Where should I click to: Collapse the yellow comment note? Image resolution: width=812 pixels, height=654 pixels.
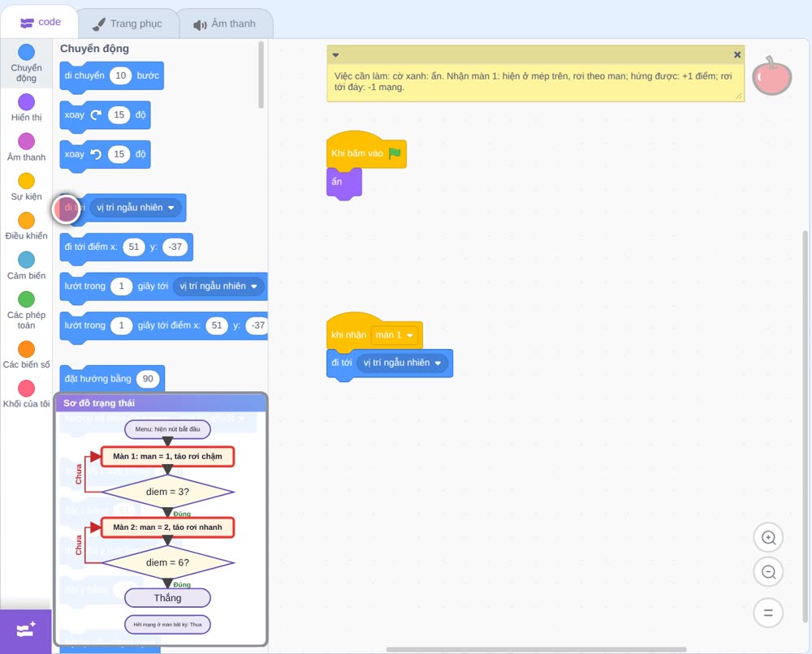click(x=335, y=55)
